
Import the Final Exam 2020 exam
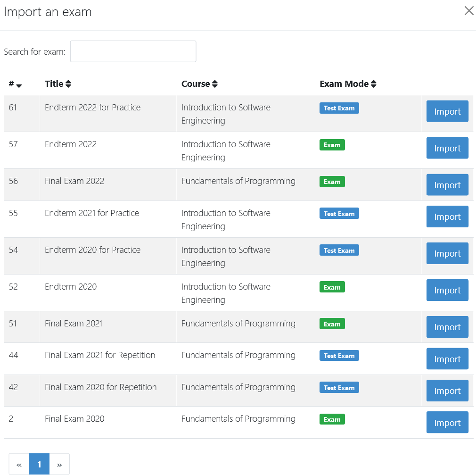point(447,422)
